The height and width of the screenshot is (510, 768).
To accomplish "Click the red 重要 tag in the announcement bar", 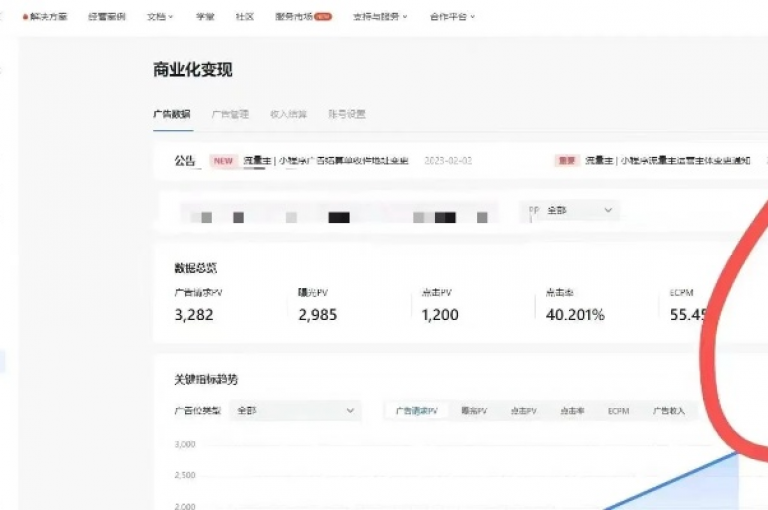I will pyautogui.click(x=567, y=161).
